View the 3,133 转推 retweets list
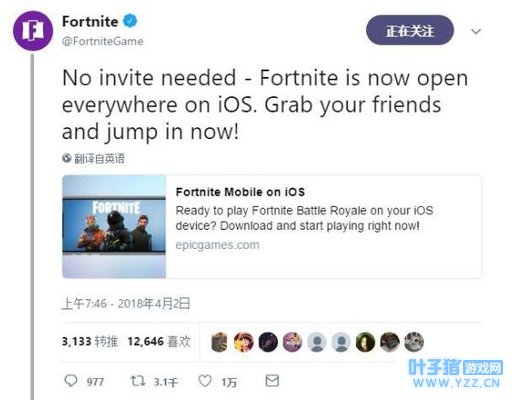The image size is (527, 400). pyautogui.click(x=90, y=342)
